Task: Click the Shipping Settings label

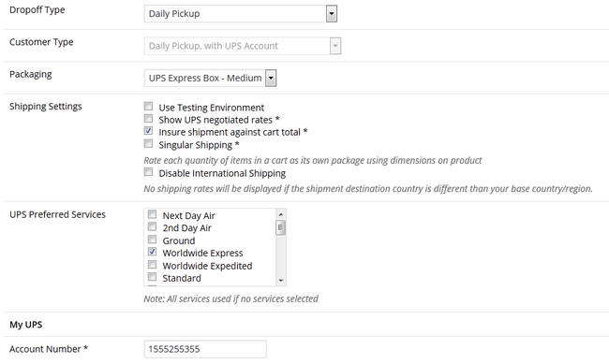Action: (x=46, y=107)
